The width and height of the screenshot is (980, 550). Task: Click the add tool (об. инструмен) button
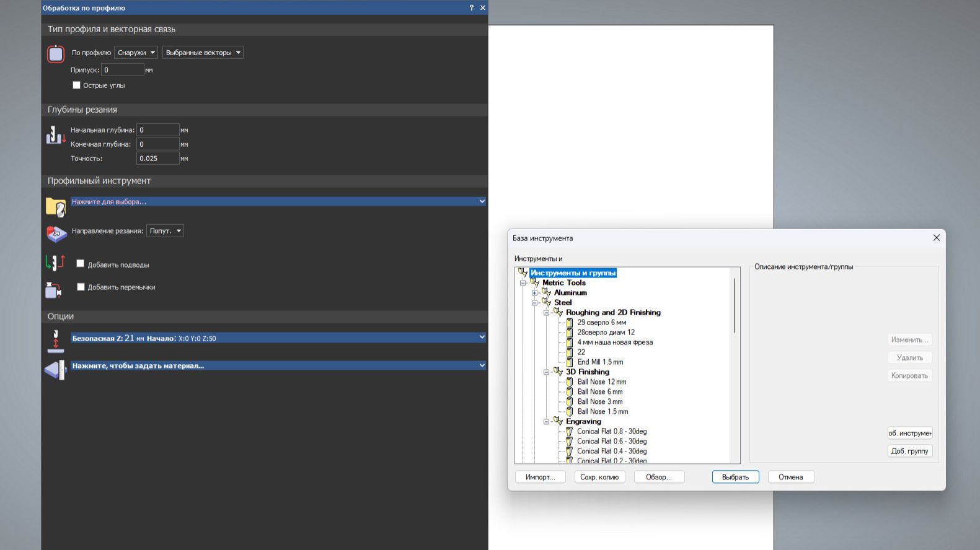coord(910,433)
